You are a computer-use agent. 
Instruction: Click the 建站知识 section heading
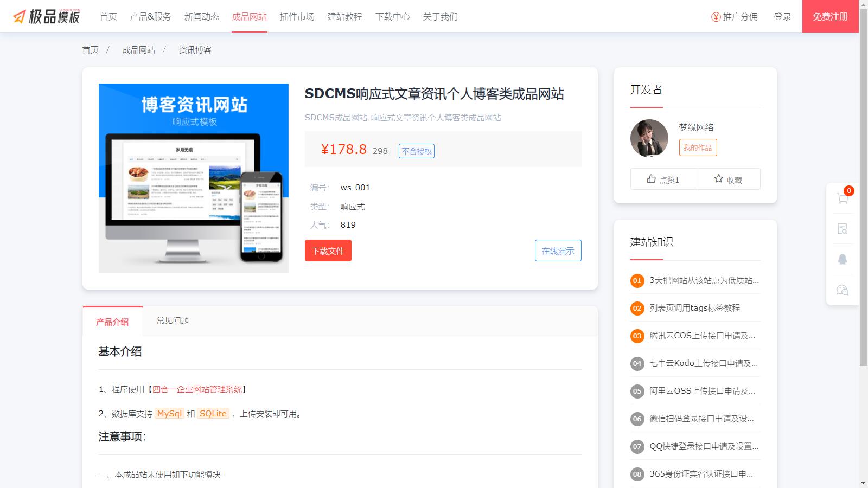[652, 242]
